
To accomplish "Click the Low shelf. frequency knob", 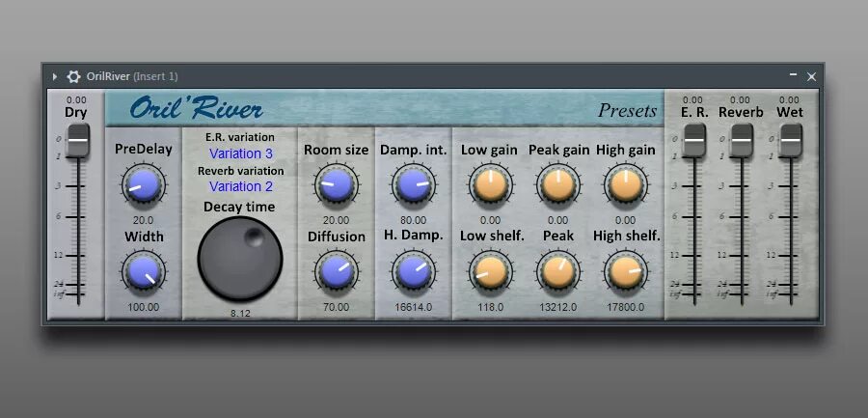I will click(491, 272).
